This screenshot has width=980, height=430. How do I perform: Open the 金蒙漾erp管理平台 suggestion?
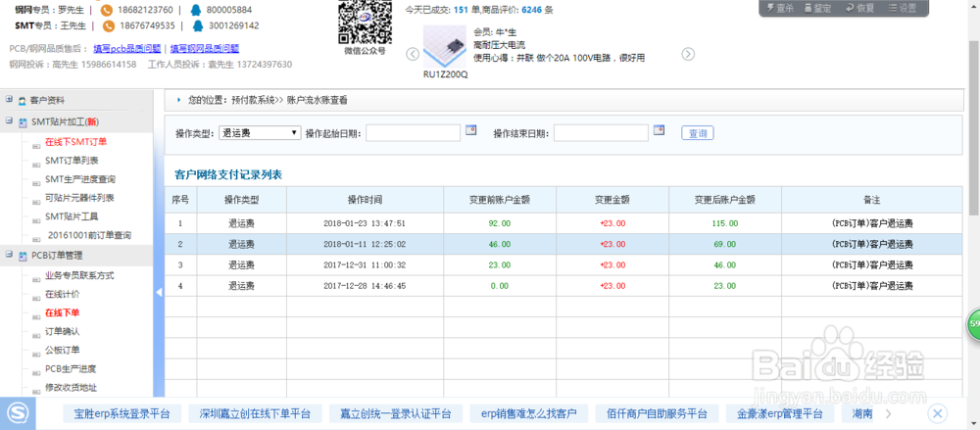click(x=779, y=413)
